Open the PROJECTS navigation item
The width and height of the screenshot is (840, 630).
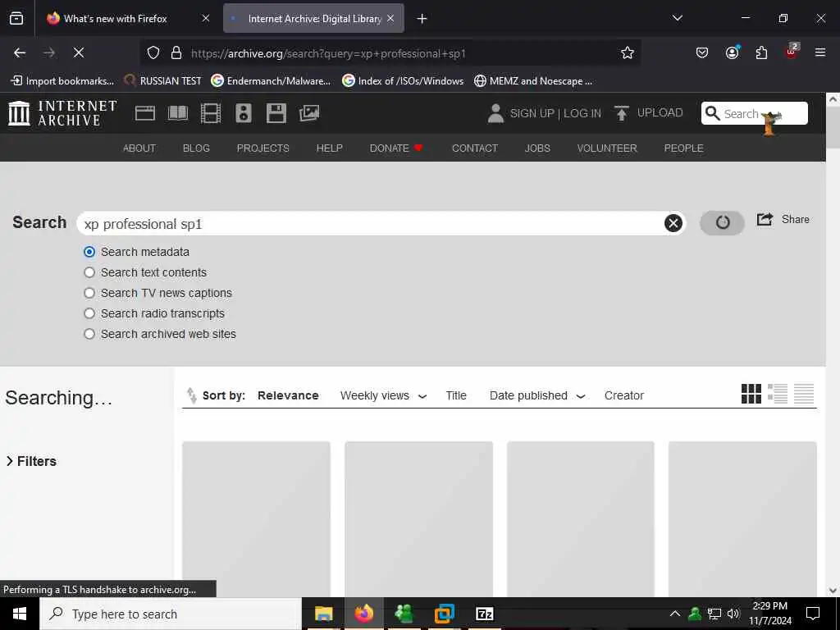263,148
